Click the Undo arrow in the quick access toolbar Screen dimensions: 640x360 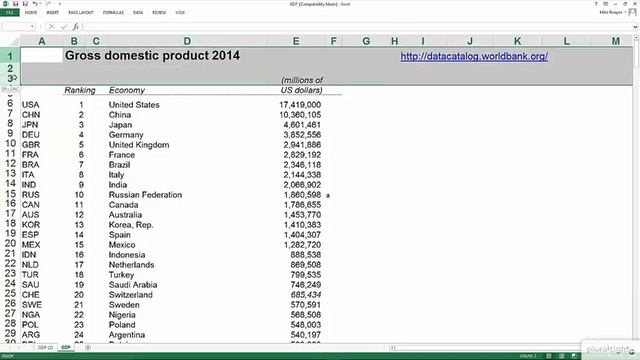(x=35, y=4)
